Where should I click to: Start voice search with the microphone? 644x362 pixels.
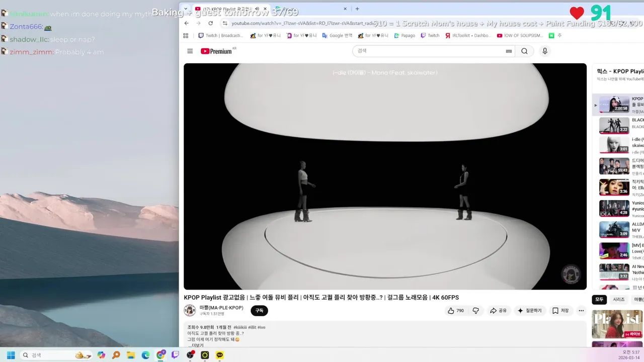tap(544, 51)
